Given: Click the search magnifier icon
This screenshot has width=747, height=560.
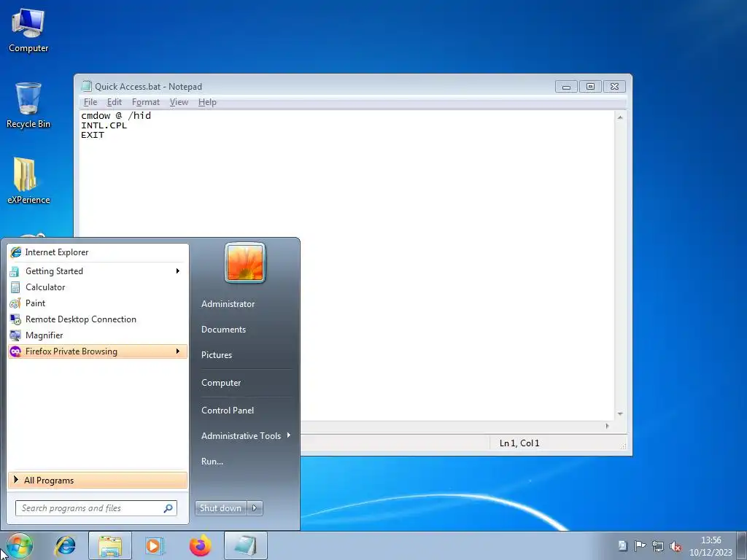Looking at the screenshot, I should click(169, 508).
